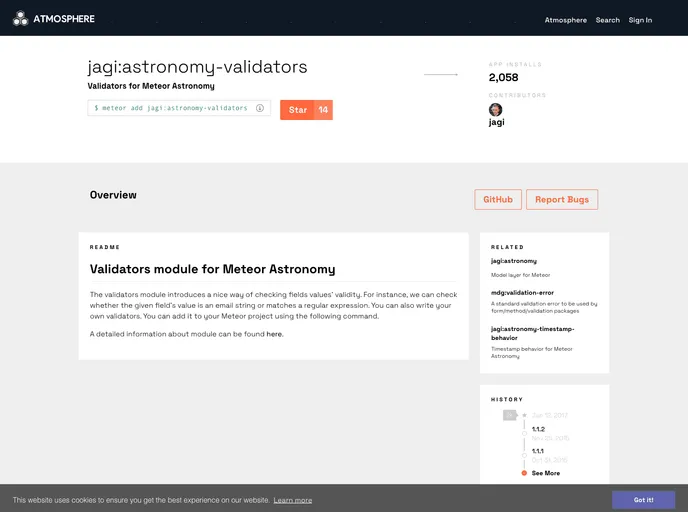This screenshot has height=512, width=688.
Task: Open jagi contributor avatar
Action: 495,110
